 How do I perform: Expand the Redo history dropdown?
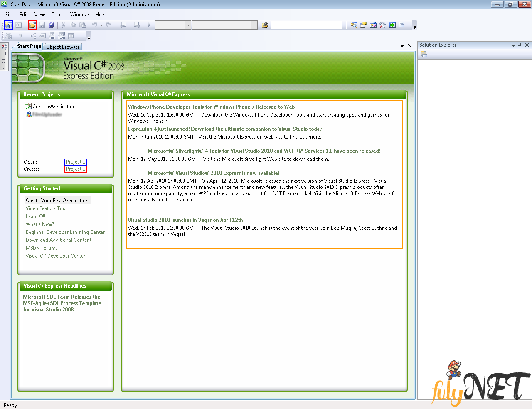point(116,25)
